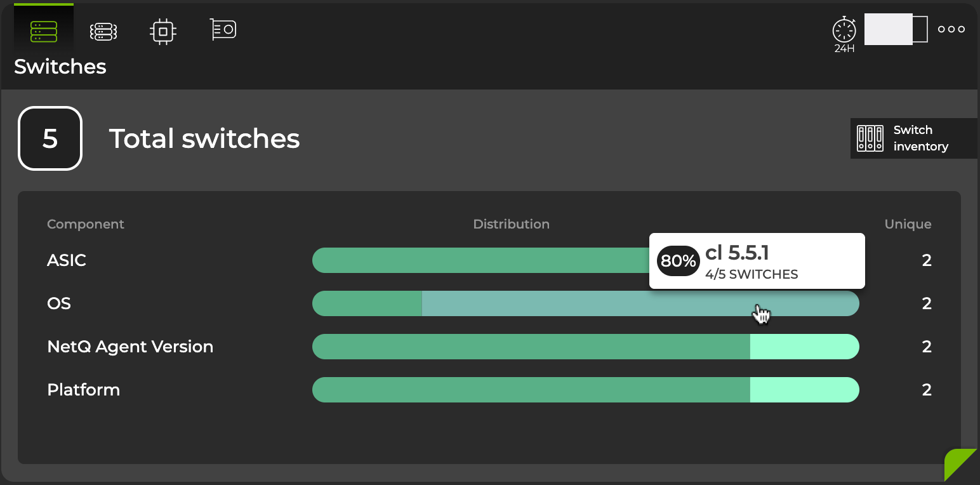
Task: Open the Switch inventory link
Action: [x=920, y=138]
